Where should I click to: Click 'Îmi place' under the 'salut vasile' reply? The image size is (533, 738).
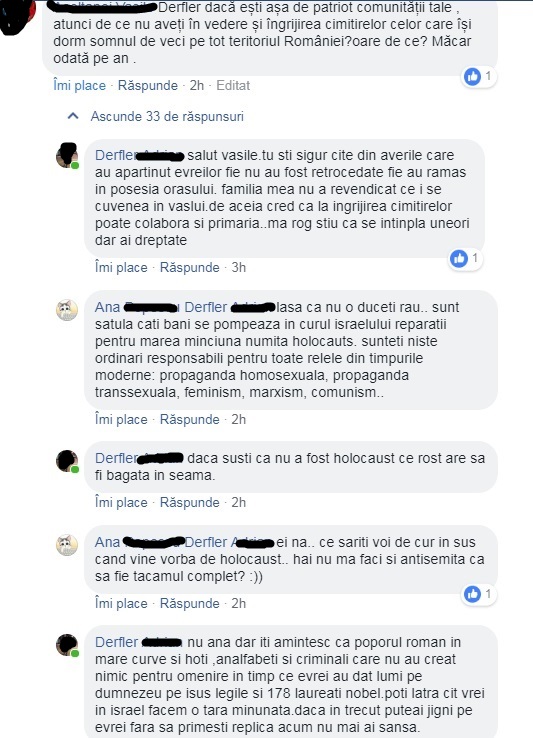tap(121, 267)
